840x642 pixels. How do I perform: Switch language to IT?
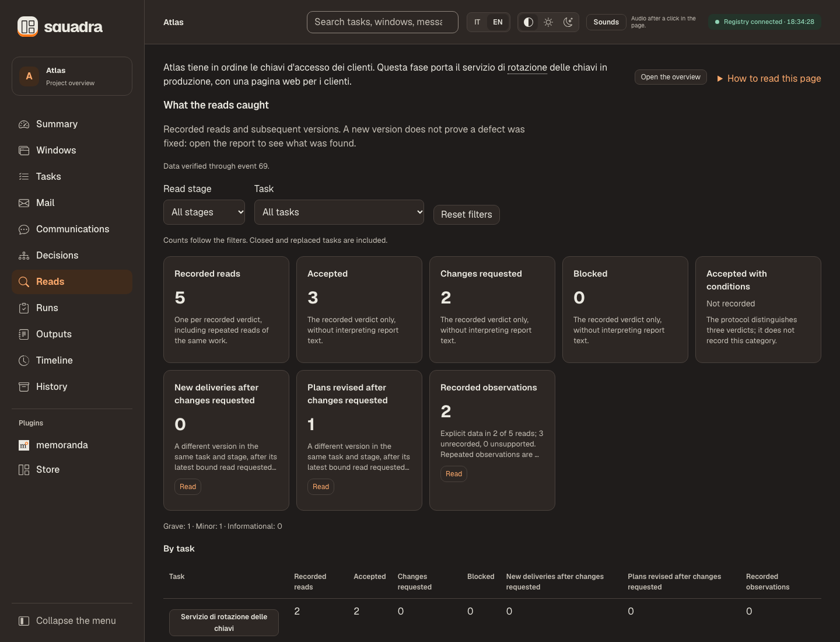[x=477, y=22]
